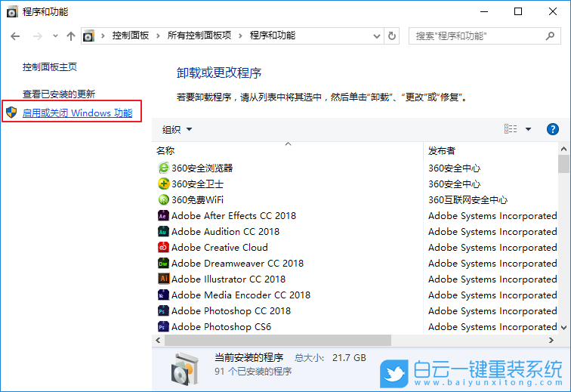Viewport: 571px width, 392px height.
Task: Click the horizontal scrollbar right arrow
Action: coord(551,341)
